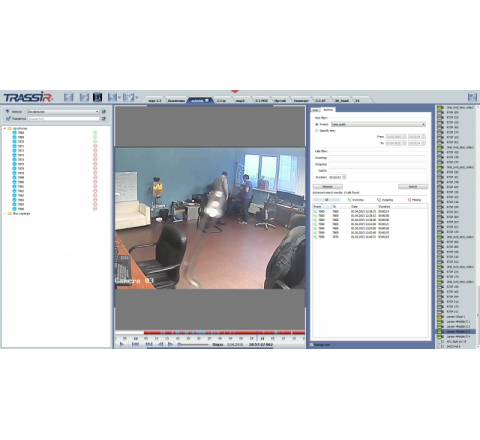
Task: Sort results by the Duration column
Action: pyautogui.click(x=403, y=207)
